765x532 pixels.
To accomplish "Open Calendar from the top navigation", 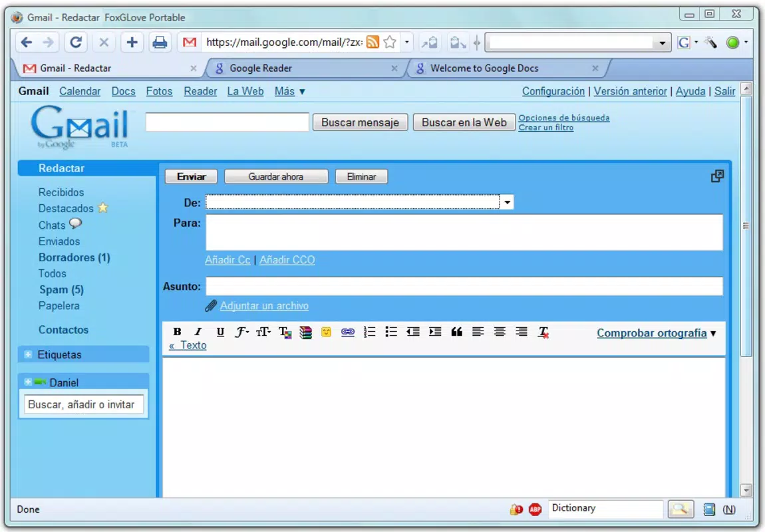I will 80,91.
